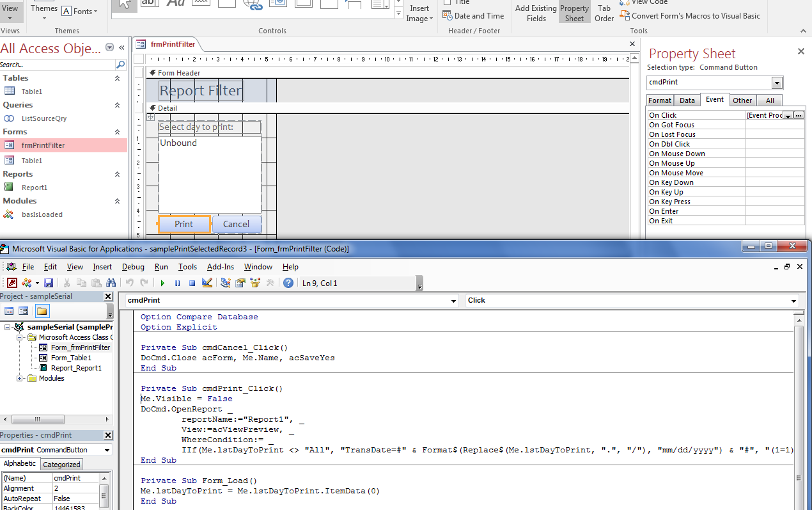Click the Find binoculars icon
Viewport: 812px width, 510px height.
pos(111,283)
